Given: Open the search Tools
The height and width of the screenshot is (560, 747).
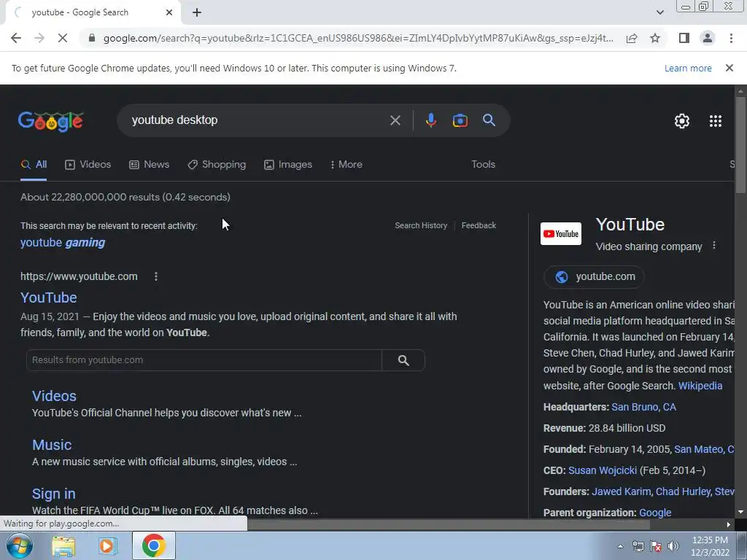Looking at the screenshot, I should click(483, 164).
